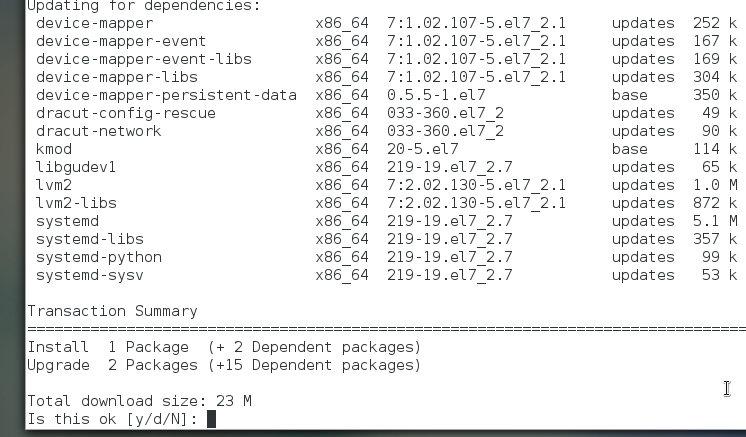Select the lvm2-libs package text

pos(76,204)
